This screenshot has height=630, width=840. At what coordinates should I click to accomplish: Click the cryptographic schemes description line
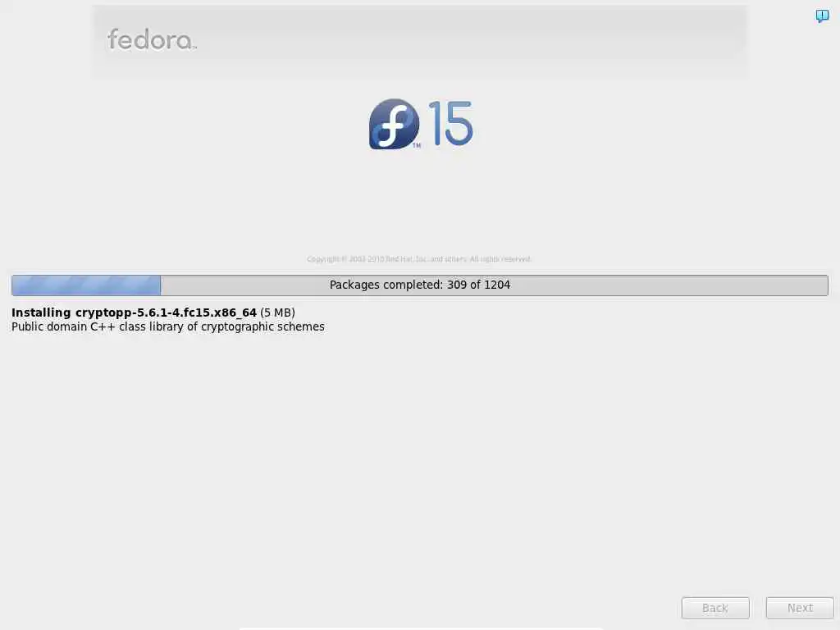(167, 326)
